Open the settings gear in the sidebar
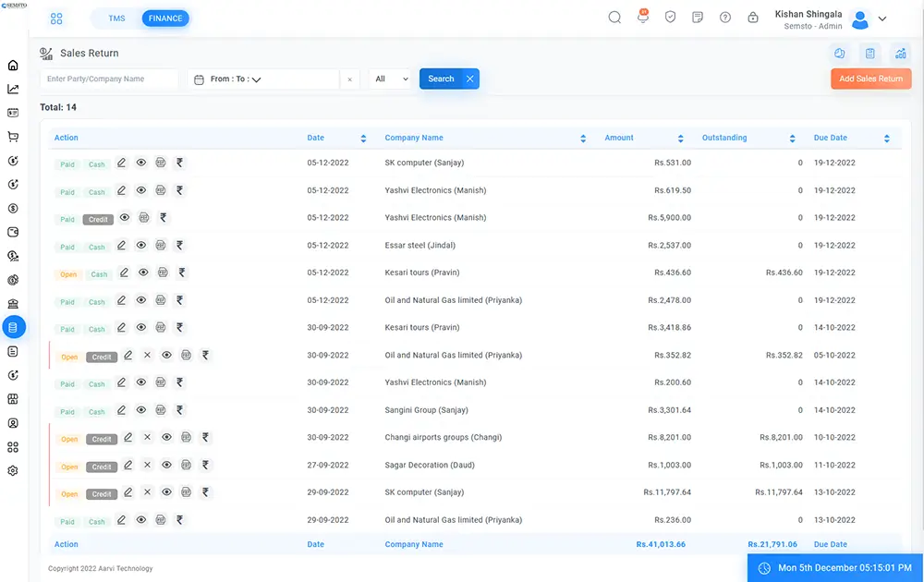The width and height of the screenshot is (924, 582). (x=13, y=470)
